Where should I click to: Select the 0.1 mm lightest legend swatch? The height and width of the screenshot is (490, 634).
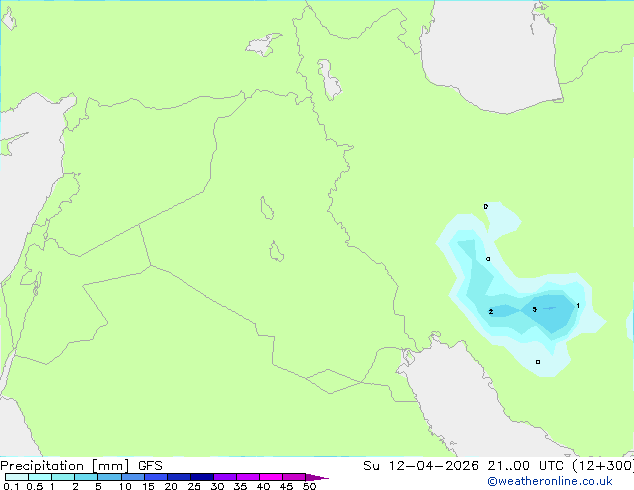coord(17,477)
